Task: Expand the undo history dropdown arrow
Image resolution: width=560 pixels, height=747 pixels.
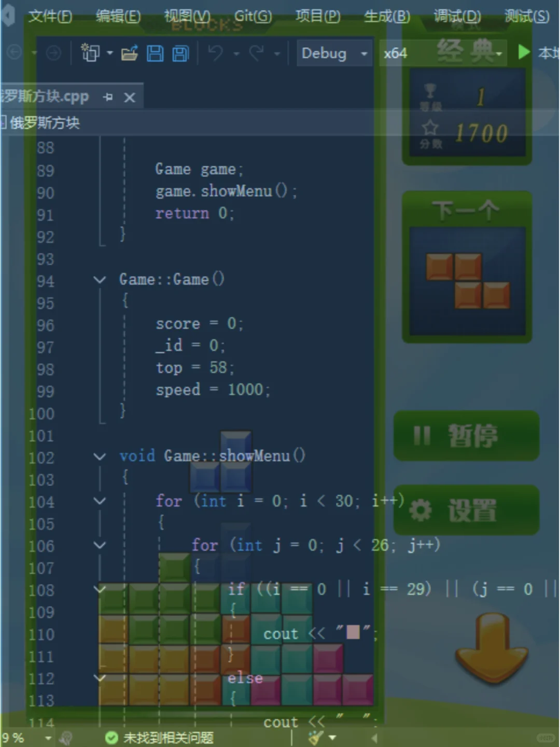Action: [x=236, y=53]
